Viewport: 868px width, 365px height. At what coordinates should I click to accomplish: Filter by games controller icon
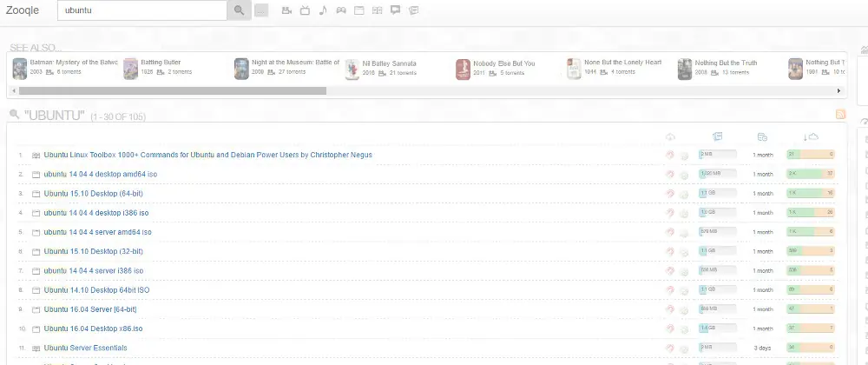(x=341, y=10)
